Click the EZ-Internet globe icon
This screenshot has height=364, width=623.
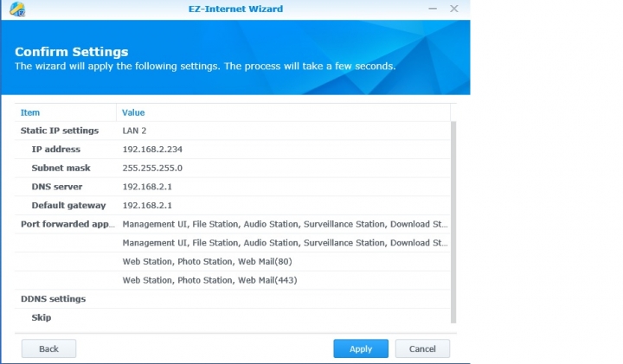[17, 10]
